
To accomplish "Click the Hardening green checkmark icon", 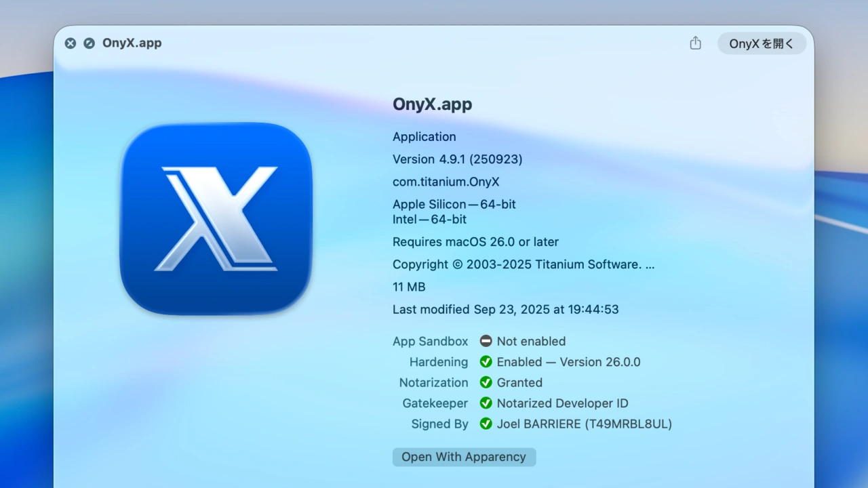I will (x=486, y=361).
